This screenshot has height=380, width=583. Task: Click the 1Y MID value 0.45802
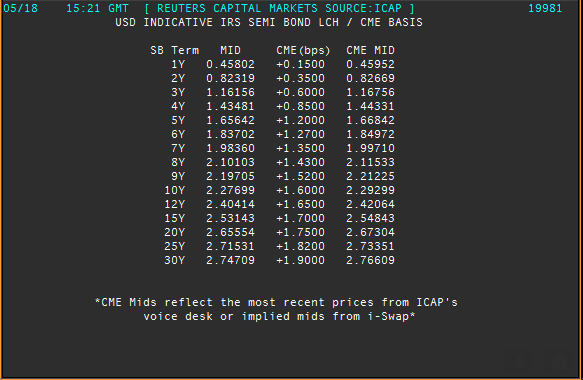[231, 64]
